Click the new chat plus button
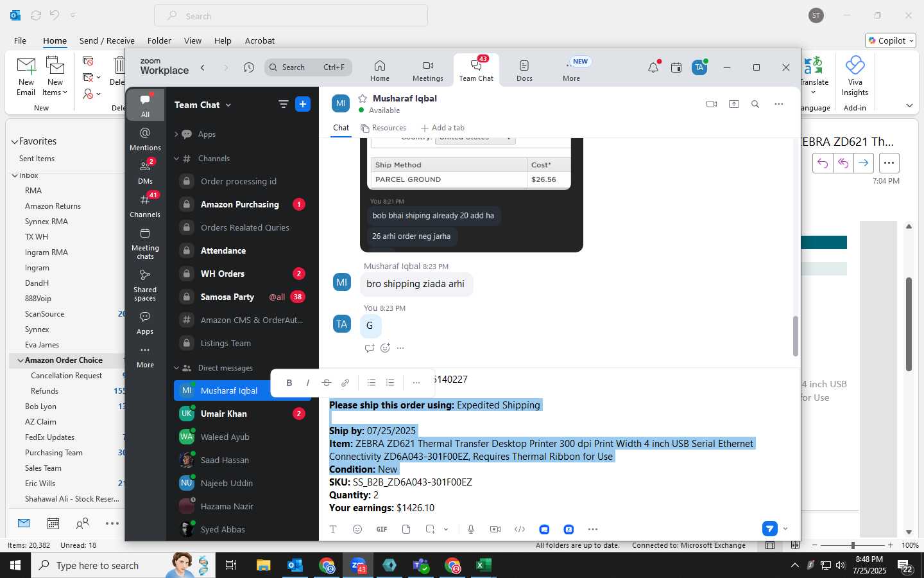This screenshot has width=924, height=578. tap(303, 104)
